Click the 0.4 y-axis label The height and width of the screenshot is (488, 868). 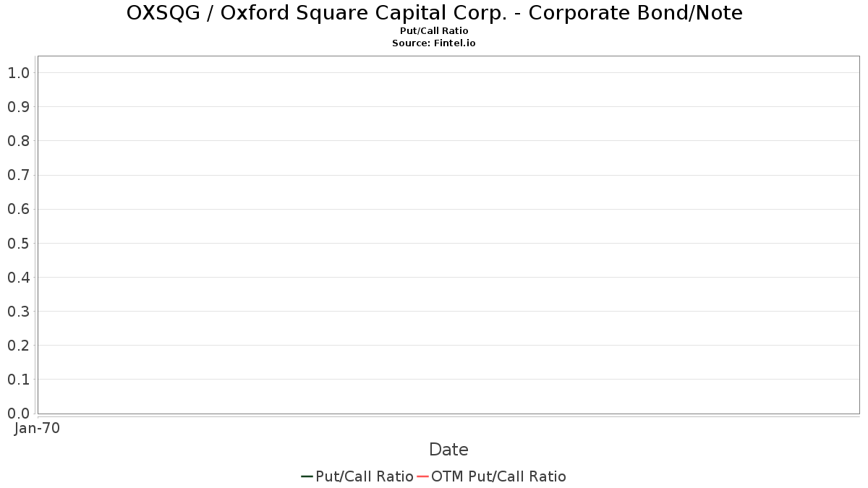[x=18, y=278]
